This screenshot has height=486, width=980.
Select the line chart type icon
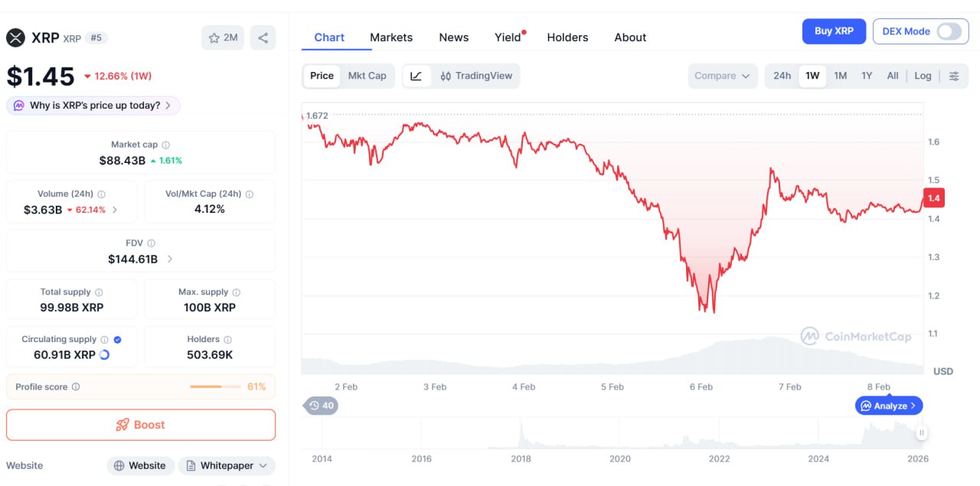(x=416, y=76)
